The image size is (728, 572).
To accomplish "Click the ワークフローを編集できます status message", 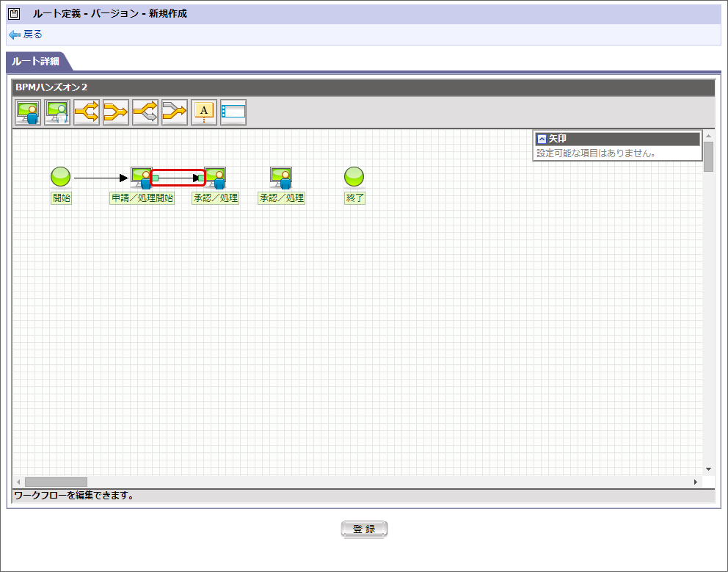I will [x=74, y=496].
